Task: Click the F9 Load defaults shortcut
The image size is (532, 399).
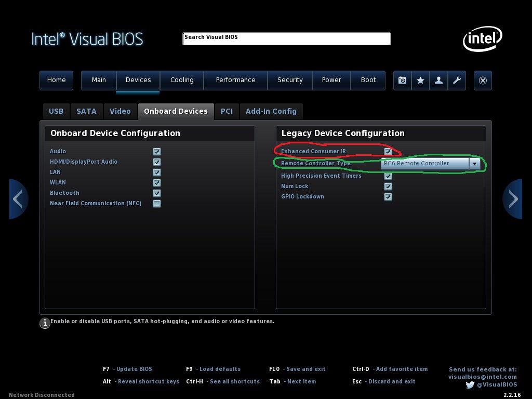Action: pos(213,369)
